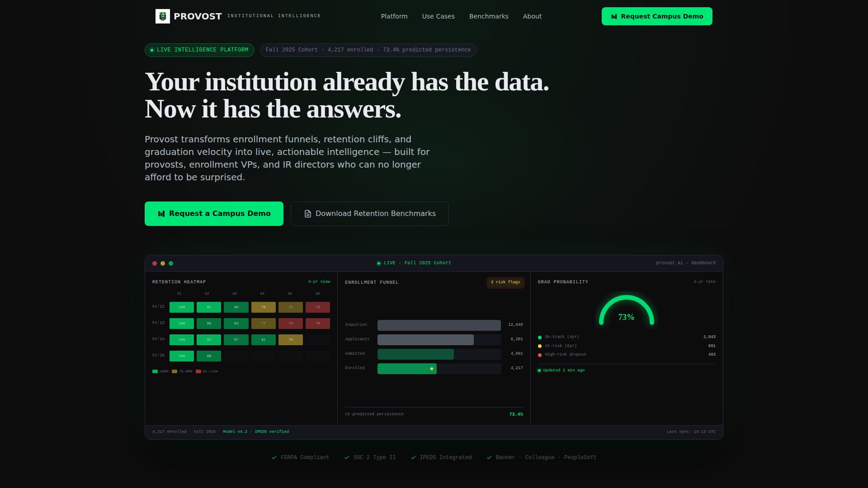
Task: Click Request Campus Demo in the header
Action: [x=657, y=16]
